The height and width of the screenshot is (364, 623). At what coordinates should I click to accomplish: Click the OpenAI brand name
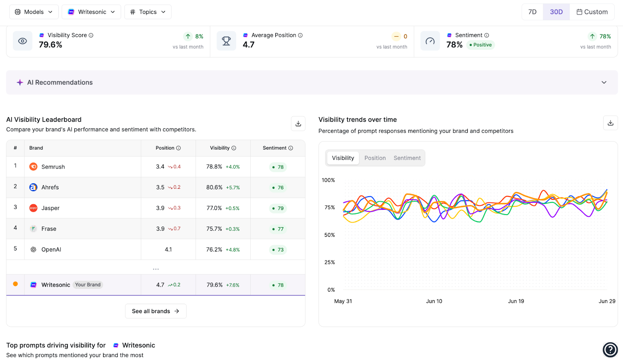(x=51, y=250)
